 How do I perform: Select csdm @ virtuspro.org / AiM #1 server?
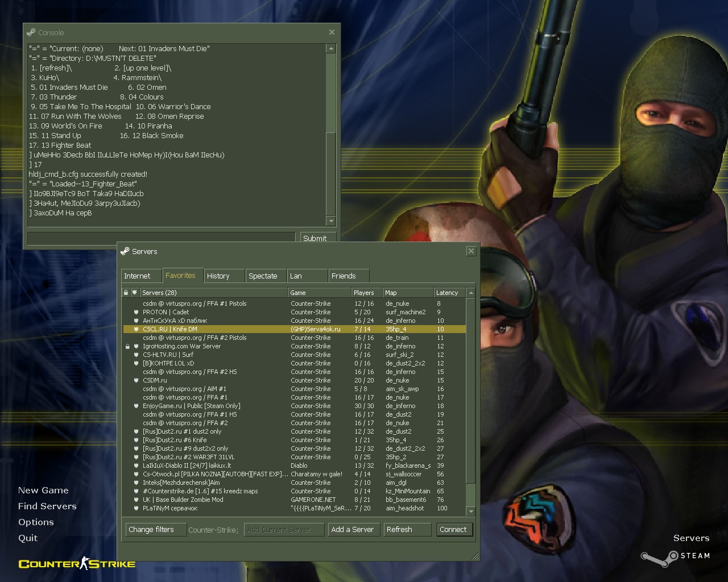[295, 389]
